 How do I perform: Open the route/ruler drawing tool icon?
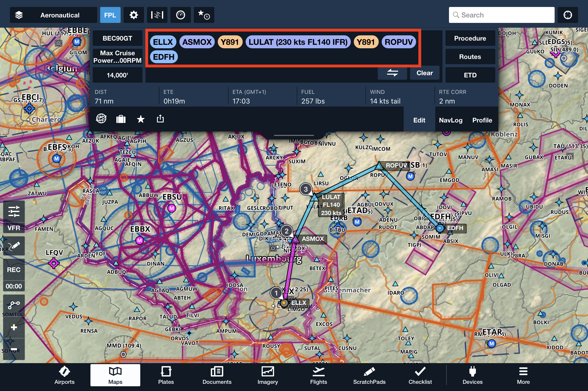tap(14, 305)
